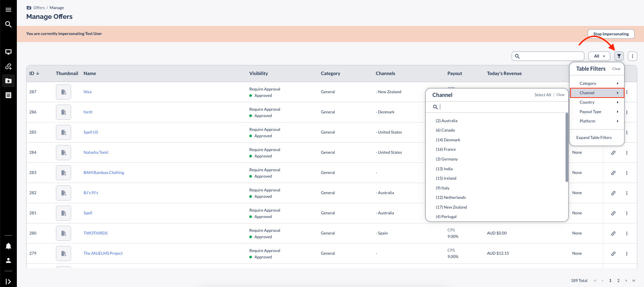Click the link icon on the TWOTHIRDS row
Viewport: 644px width, 287px height.
(x=613, y=234)
